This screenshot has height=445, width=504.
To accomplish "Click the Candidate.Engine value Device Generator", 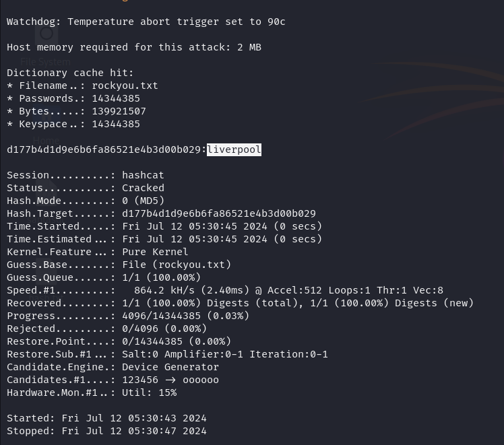I will pyautogui.click(x=170, y=367).
